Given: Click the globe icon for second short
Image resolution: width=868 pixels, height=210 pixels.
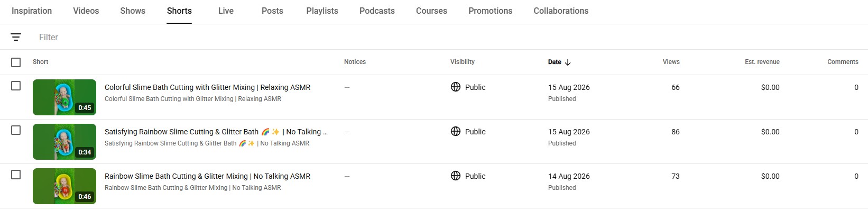Looking at the screenshot, I should [x=456, y=131].
